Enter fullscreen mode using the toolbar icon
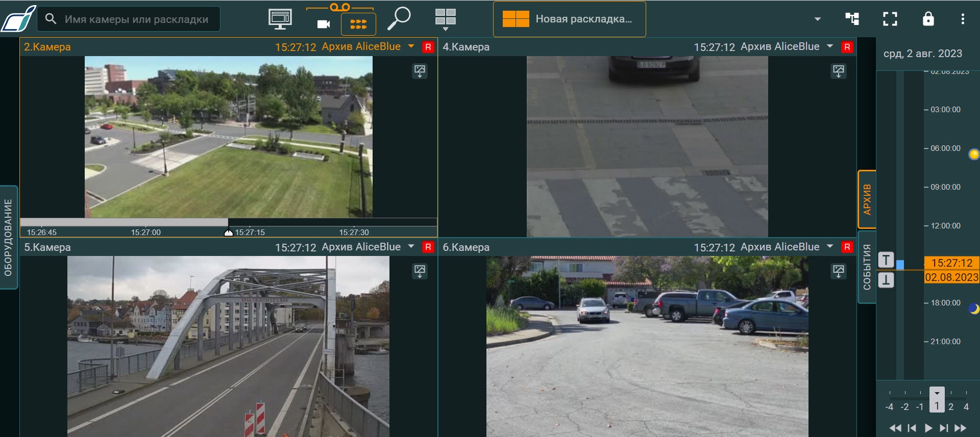Viewport: 980px width, 437px height. pos(890,19)
